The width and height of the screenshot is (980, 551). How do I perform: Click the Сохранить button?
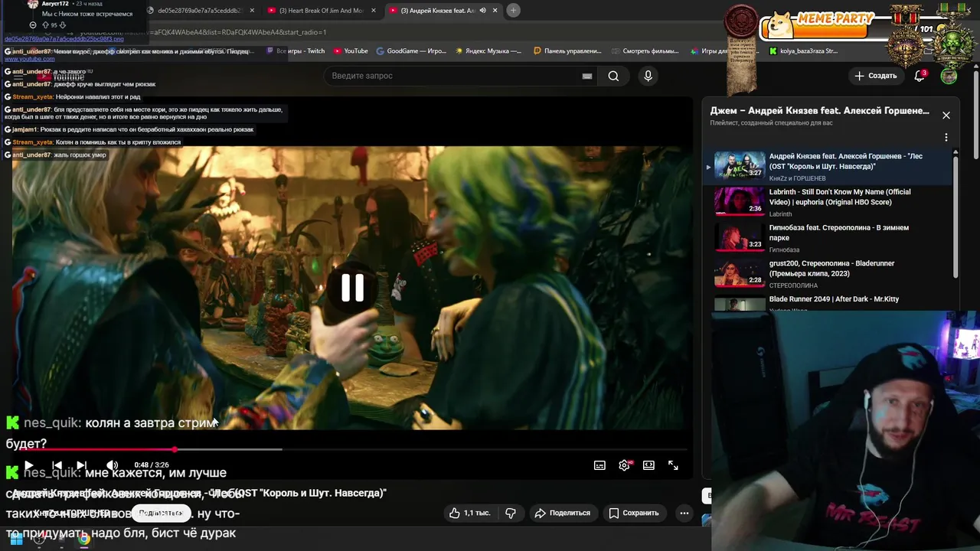(x=633, y=513)
